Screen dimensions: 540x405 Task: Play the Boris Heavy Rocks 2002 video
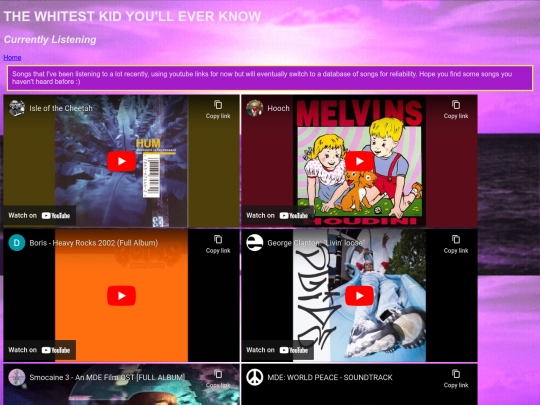tap(121, 296)
